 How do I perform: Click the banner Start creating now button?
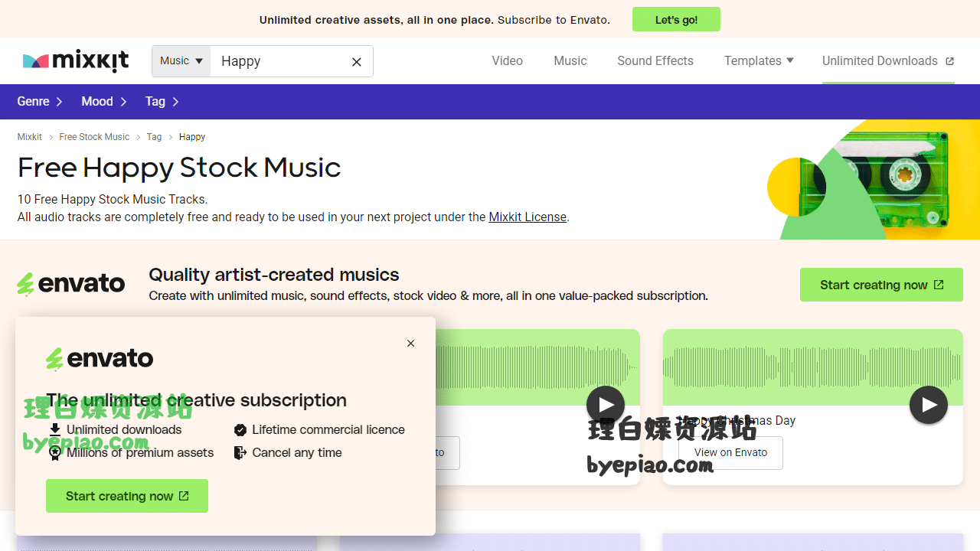tap(881, 285)
